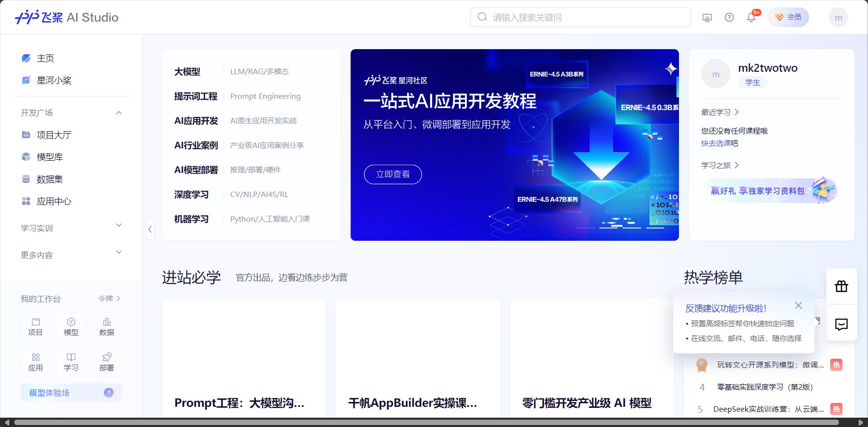The width and height of the screenshot is (868, 427).
Task: Click the 赢好礼 享独家学习资料包 banner
Action: tap(769, 191)
